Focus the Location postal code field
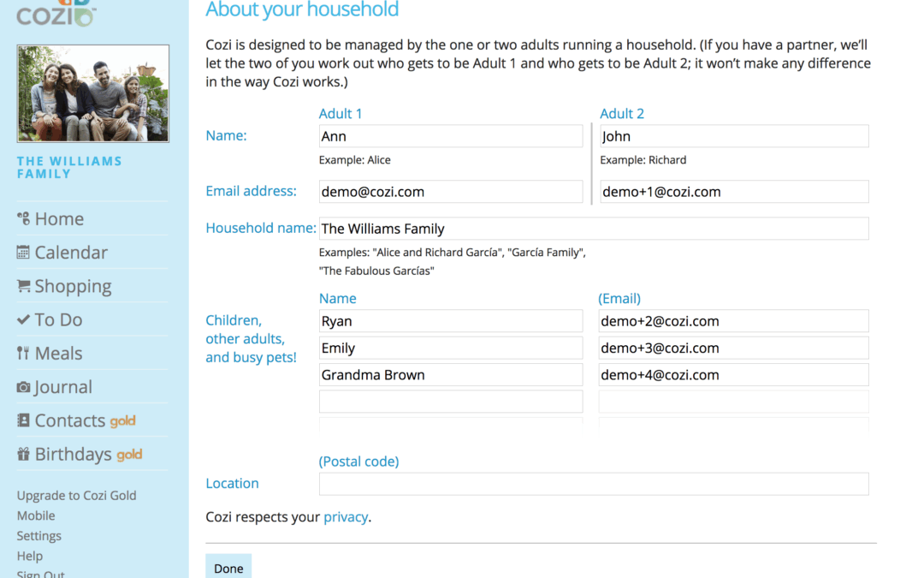The width and height of the screenshot is (924, 578). [x=594, y=484]
